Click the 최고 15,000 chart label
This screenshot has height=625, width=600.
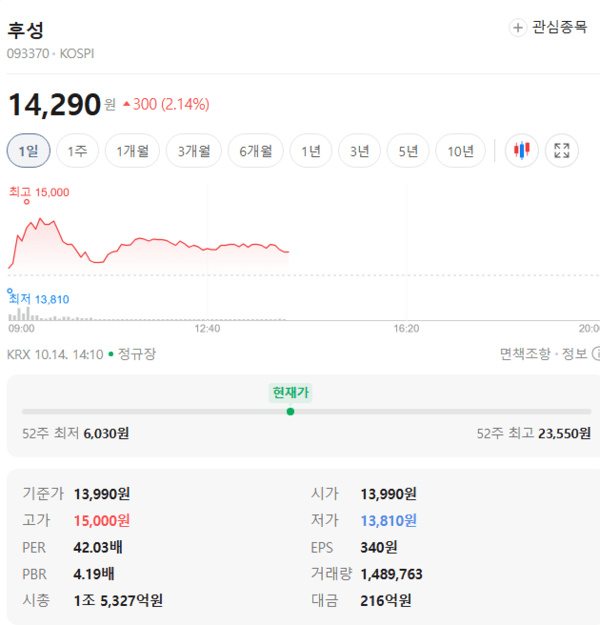pos(39,193)
